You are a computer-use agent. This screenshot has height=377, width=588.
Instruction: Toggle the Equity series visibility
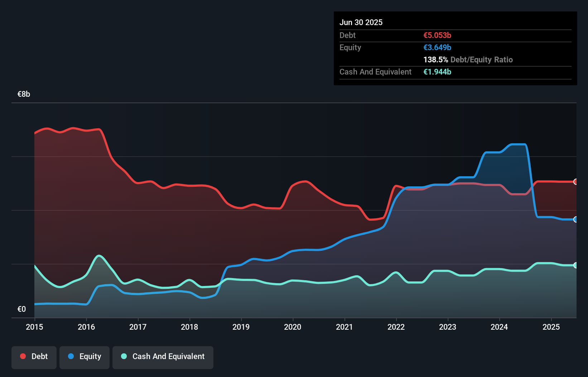click(84, 357)
